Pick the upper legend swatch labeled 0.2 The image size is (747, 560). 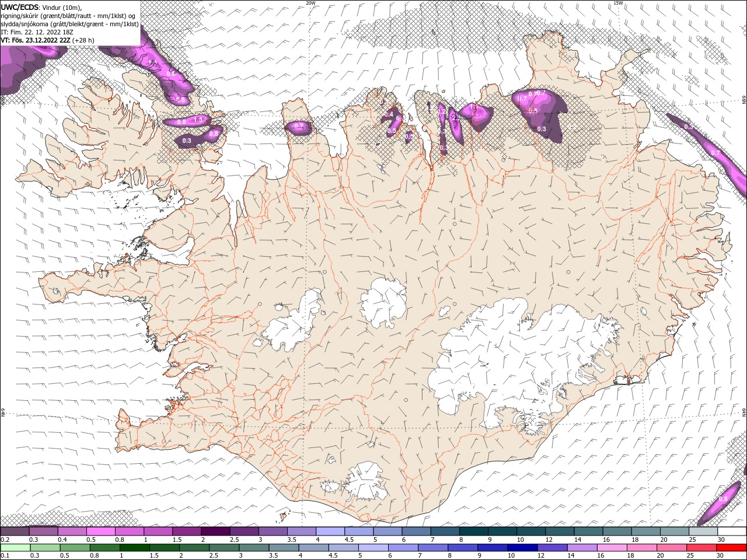[x=15, y=531]
